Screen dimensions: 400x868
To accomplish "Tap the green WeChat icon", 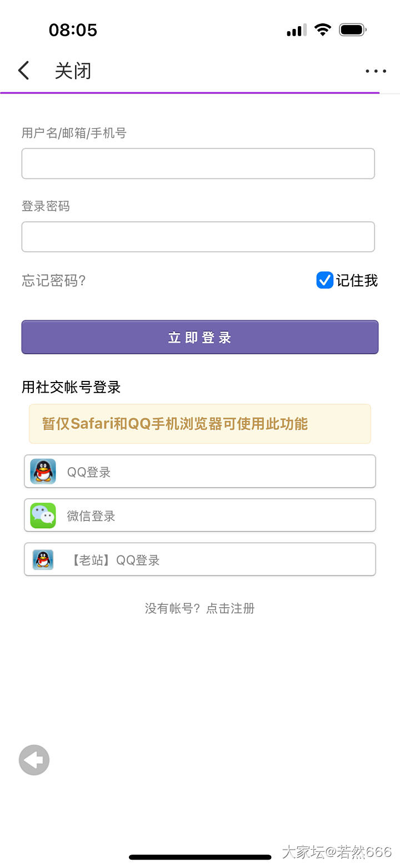I will pyautogui.click(x=43, y=515).
